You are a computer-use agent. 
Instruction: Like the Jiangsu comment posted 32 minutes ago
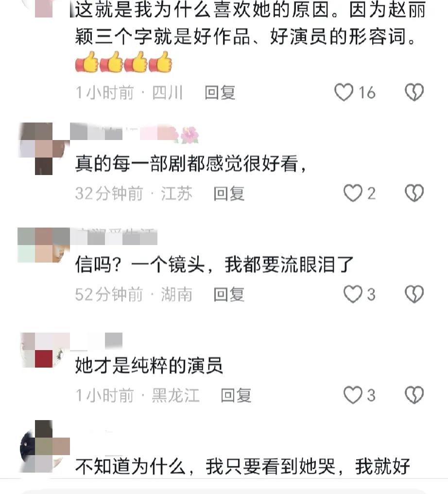[x=353, y=193]
